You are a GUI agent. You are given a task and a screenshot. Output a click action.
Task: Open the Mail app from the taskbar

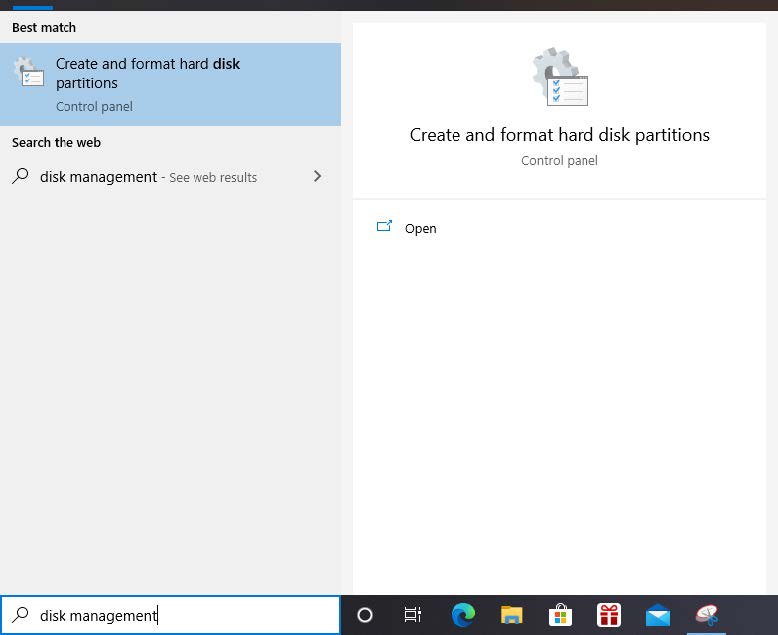[657, 615]
